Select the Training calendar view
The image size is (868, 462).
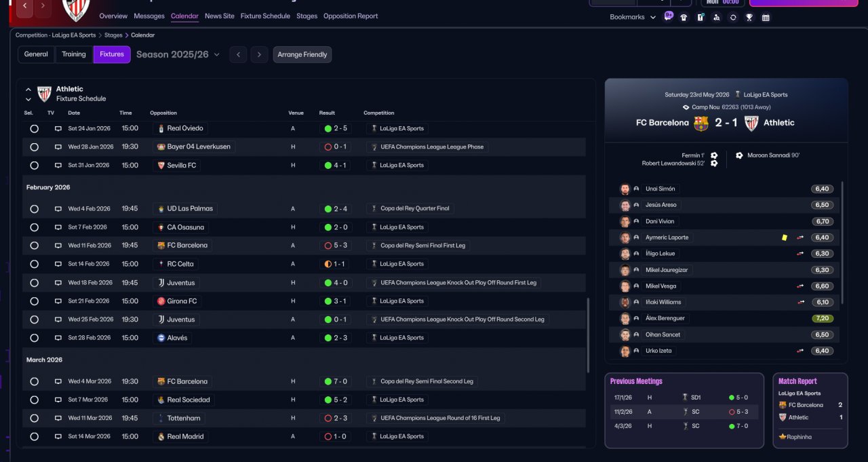74,54
